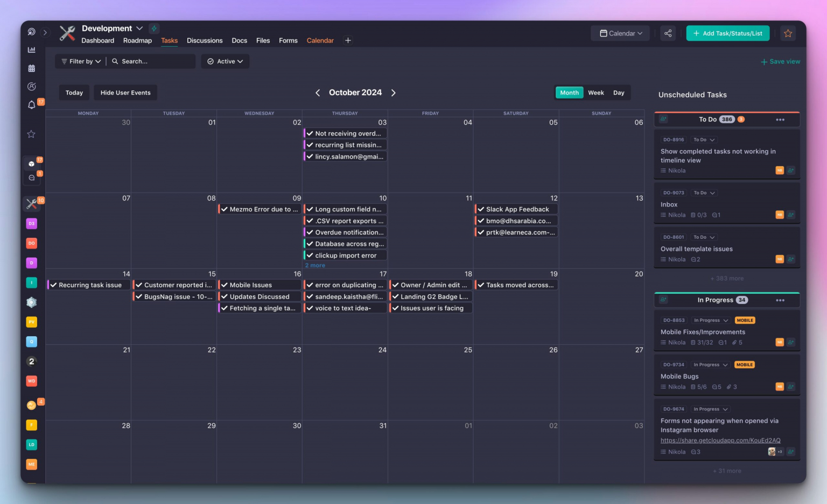Select the LD project icon in sidebar
The image size is (827, 504).
[32, 444]
